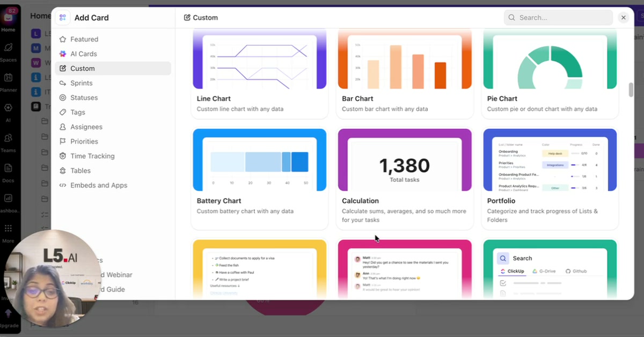This screenshot has width=644, height=337.
Task: Open Priorities card category
Action: click(113, 141)
